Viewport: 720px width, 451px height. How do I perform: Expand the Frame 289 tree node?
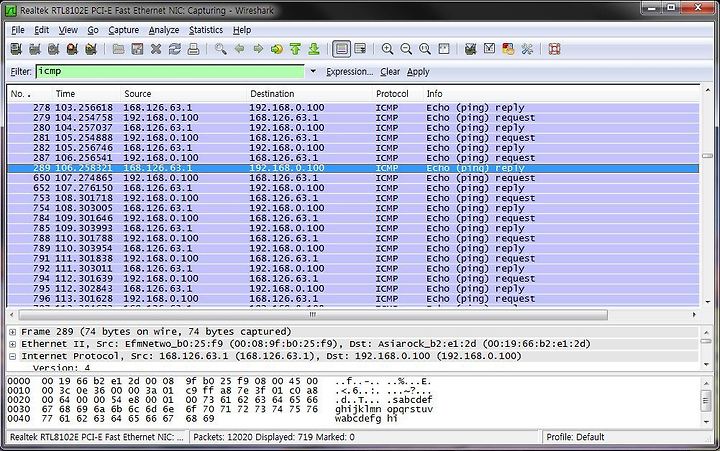point(12,332)
